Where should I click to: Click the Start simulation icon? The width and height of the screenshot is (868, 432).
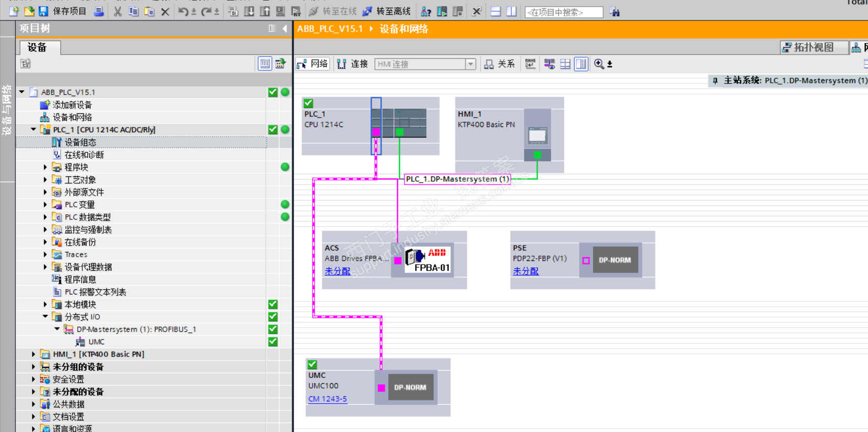coord(281,11)
